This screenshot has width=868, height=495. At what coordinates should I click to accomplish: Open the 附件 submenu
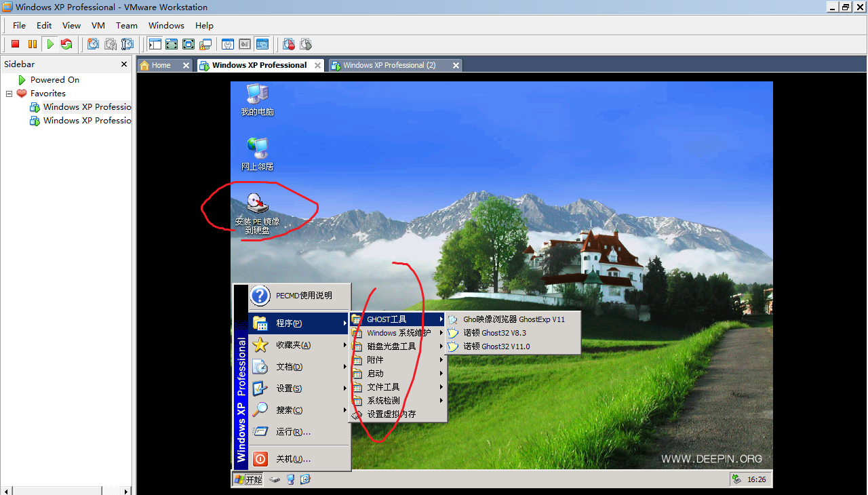click(x=398, y=360)
